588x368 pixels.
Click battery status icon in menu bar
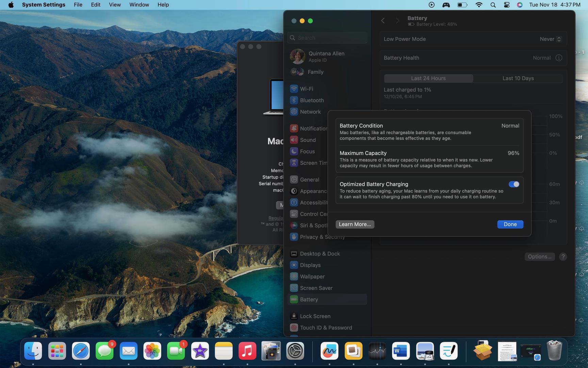coord(462,5)
